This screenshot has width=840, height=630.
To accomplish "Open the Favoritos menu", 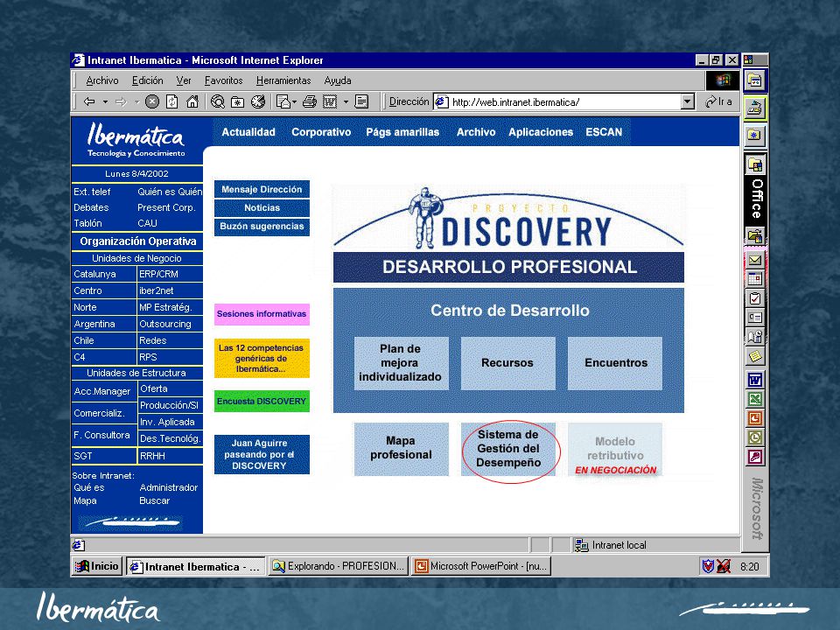I will coord(223,80).
